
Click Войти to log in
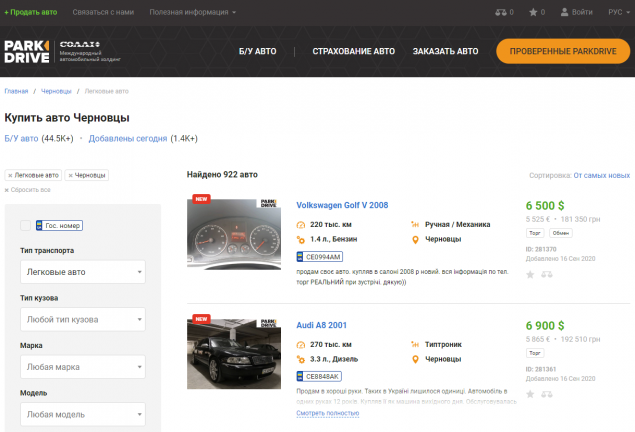pos(582,12)
